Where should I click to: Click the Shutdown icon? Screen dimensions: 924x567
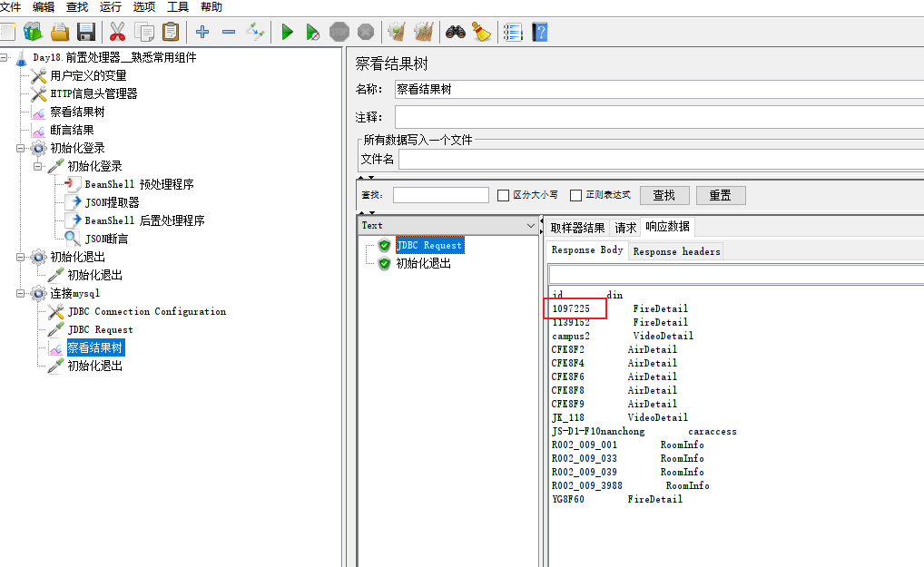[366, 32]
